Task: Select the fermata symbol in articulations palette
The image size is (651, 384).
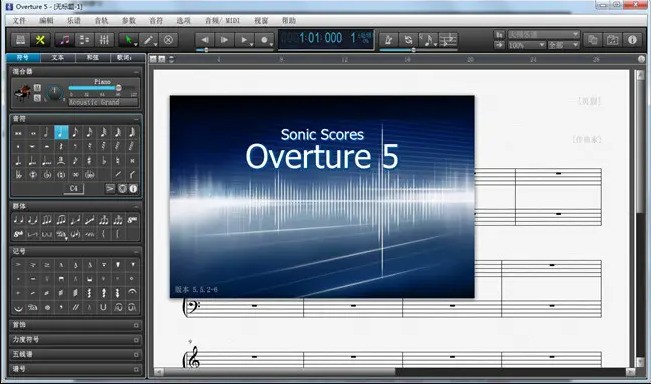Action: point(132,293)
